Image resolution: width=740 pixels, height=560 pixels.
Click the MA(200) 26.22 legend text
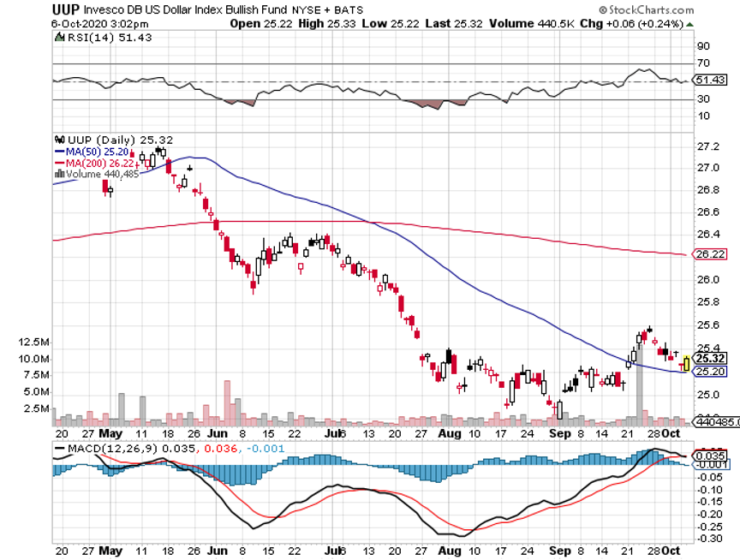pyautogui.click(x=100, y=164)
